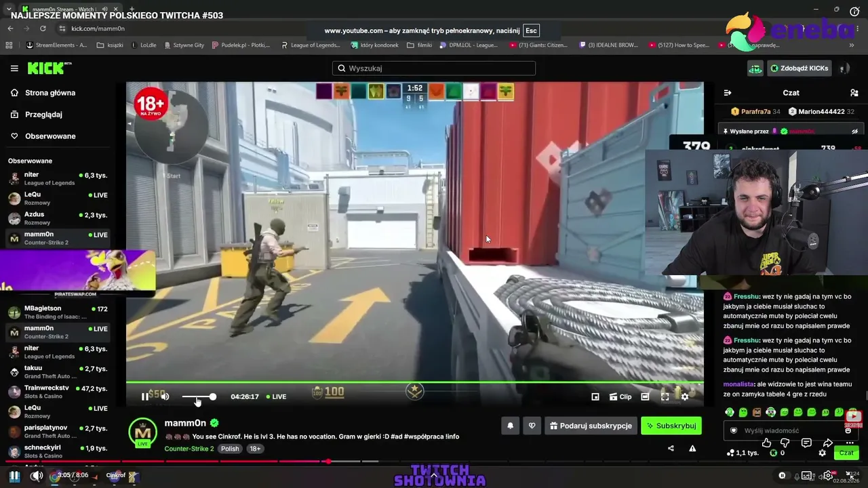Open YouTube player settings gear
This screenshot has width=868, height=488.
tap(828, 476)
